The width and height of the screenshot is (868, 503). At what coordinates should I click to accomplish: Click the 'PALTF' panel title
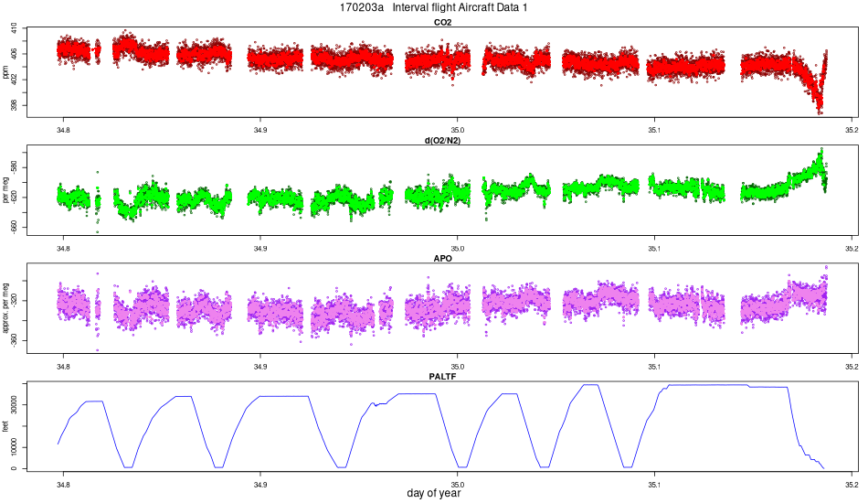pos(442,376)
